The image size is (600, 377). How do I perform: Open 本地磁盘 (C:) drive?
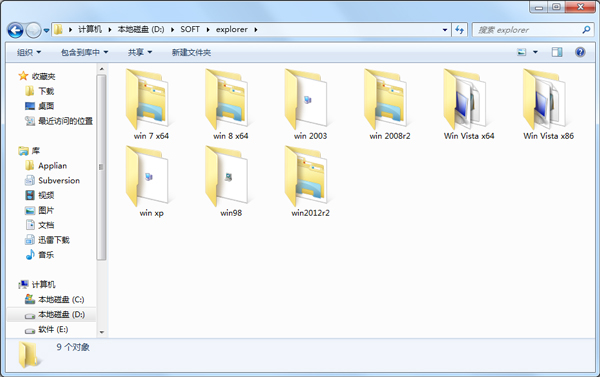pos(55,299)
